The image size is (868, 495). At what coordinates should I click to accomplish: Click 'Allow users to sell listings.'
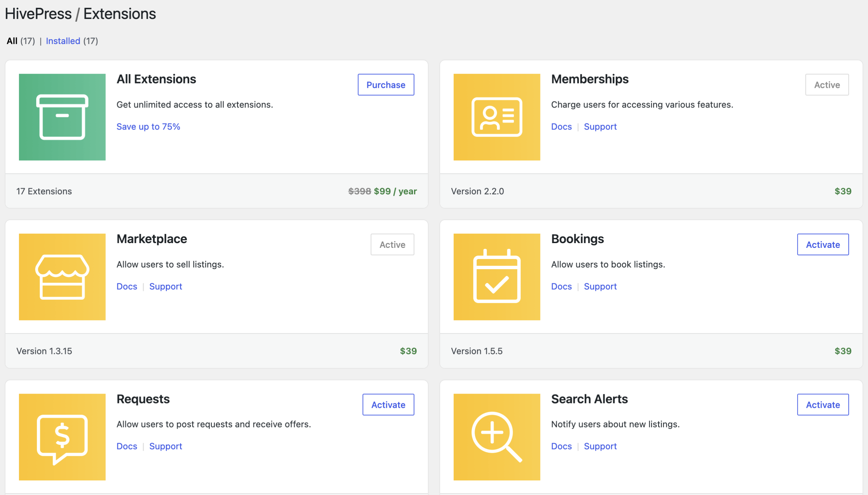tap(170, 264)
